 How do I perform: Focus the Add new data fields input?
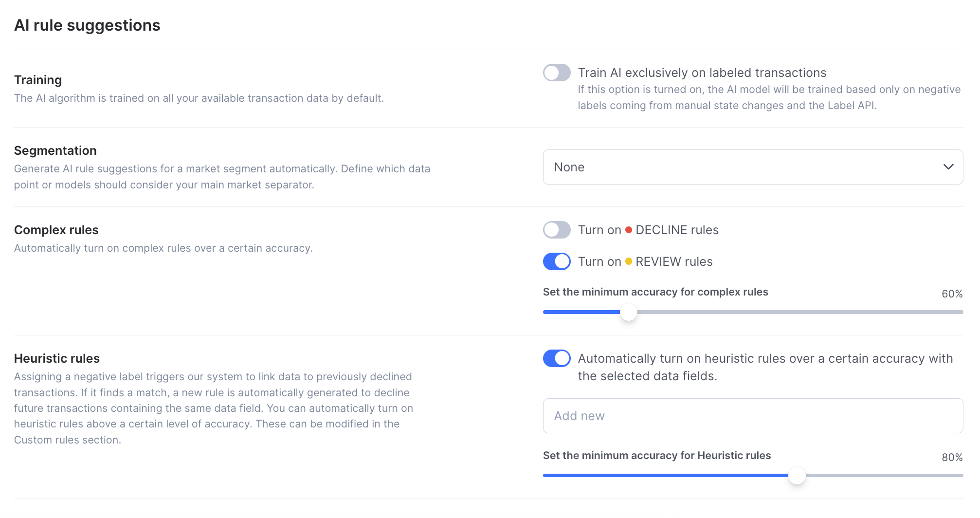pos(752,416)
